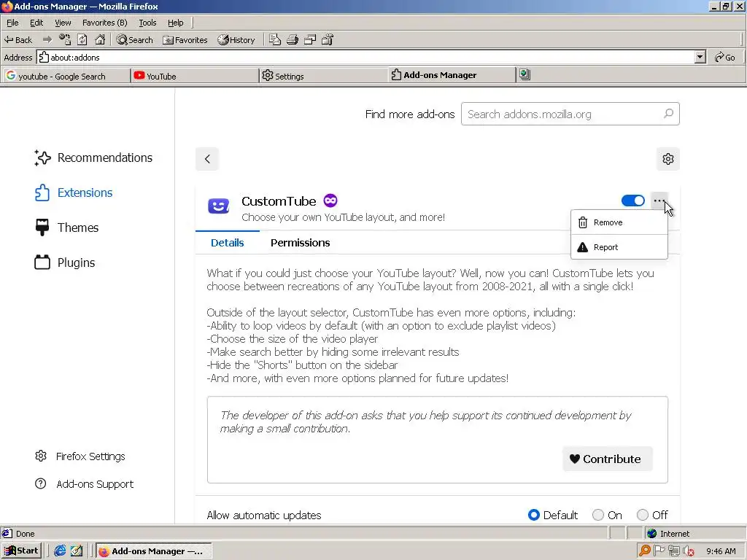
Task: Go to Home via house icon
Action: (100, 39)
